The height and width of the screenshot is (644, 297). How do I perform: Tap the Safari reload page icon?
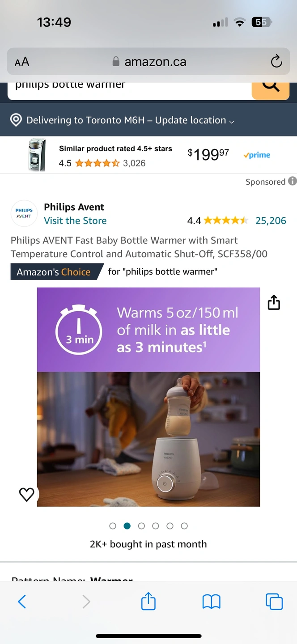pyautogui.click(x=276, y=61)
